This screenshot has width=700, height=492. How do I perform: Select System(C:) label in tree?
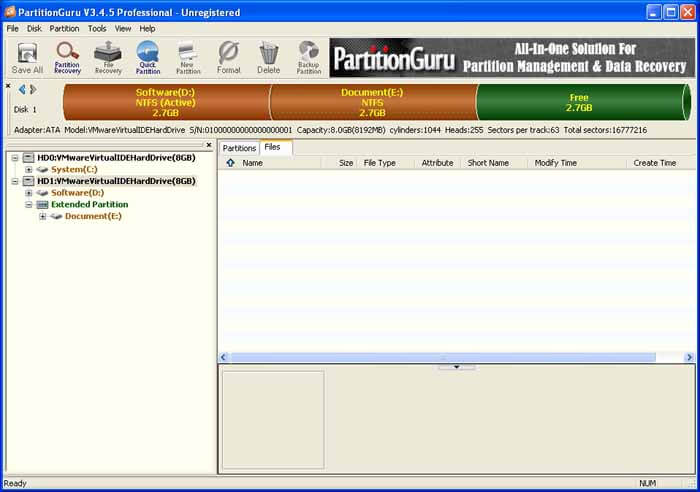point(74,169)
